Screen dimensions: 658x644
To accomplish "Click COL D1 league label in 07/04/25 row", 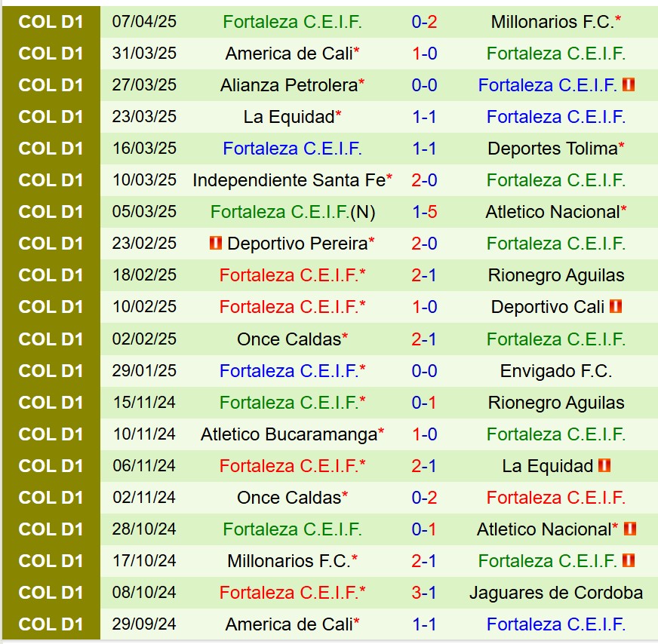I will [x=51, y=22].
